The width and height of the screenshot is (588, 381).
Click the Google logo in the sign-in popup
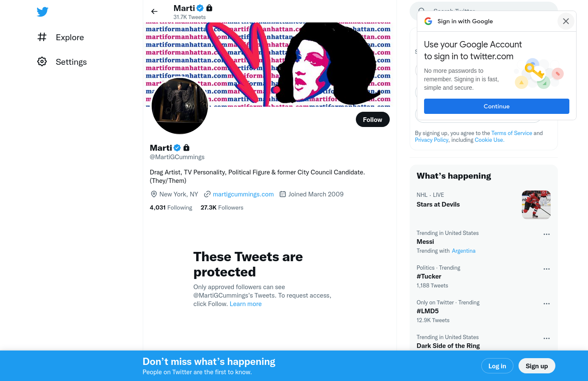coord(428,21)
